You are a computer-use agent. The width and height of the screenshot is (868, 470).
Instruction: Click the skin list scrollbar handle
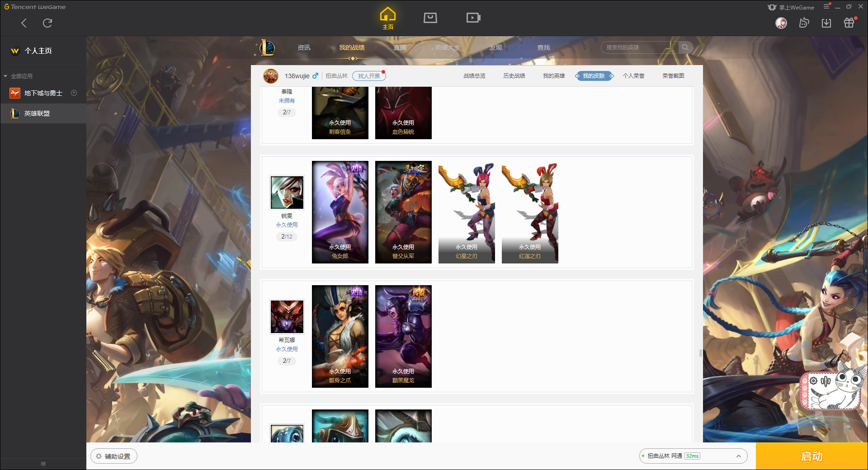701,353
